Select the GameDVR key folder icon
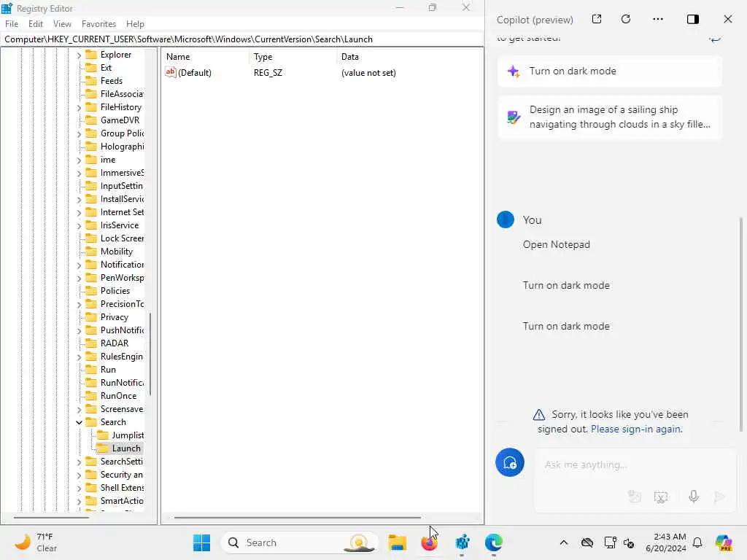The width and height of the screenshot is (747, 560). [x=91, y=120]
